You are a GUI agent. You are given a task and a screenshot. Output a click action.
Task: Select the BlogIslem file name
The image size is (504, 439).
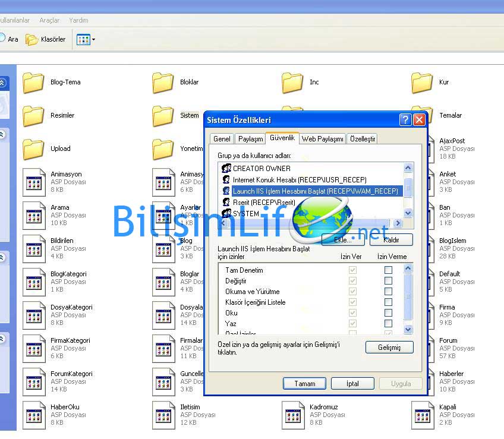tap(452, 241)
